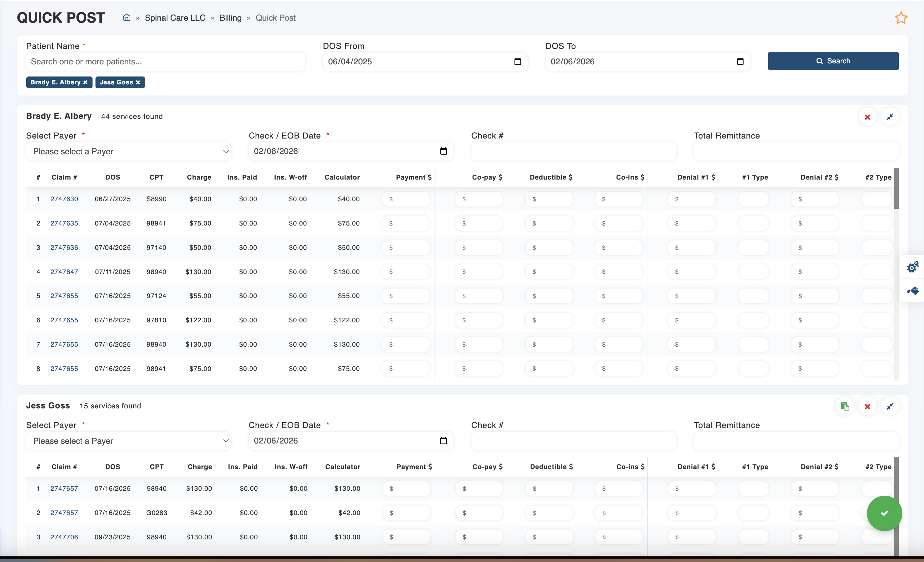The height and width of the screenshot is (562, 924).
Task: Click Spinal Care LLC breadcrumb
Action: 175,18
